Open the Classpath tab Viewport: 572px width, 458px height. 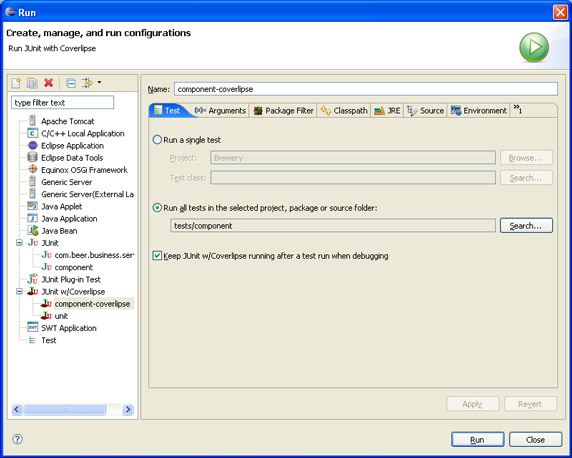tap(344, 111)
